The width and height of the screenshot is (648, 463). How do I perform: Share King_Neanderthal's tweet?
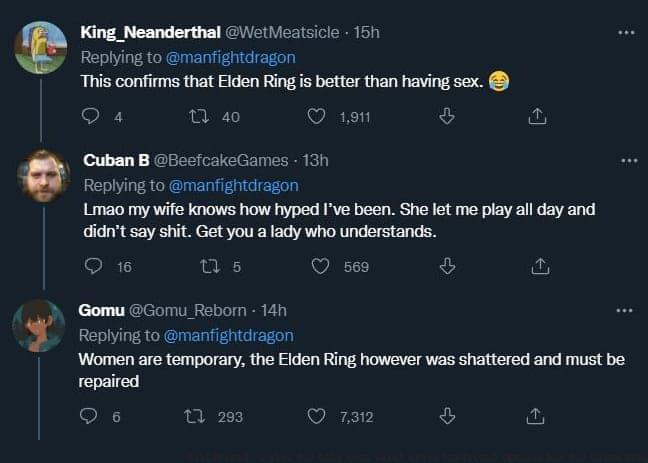coord(537,117)
